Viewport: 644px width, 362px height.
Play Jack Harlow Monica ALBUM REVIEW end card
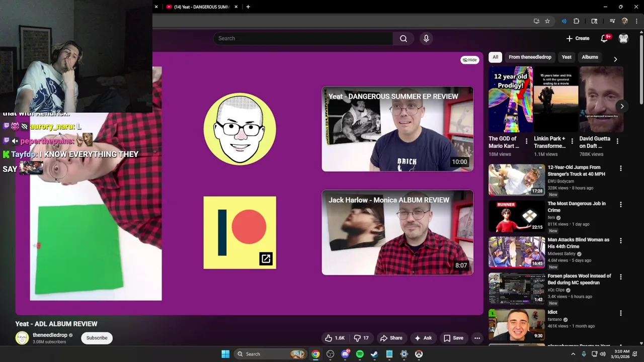(x=397, y=232)
